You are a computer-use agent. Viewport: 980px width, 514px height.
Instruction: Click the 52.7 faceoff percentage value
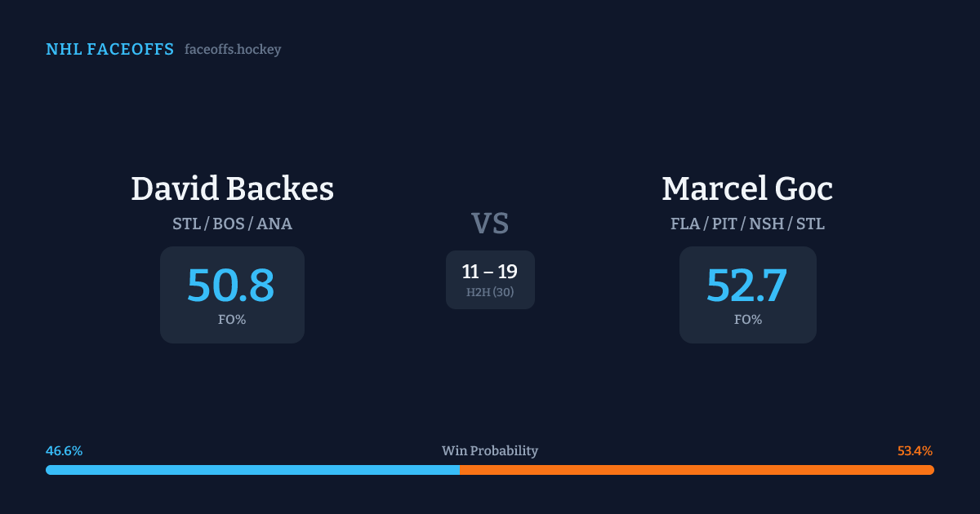coord(747,285)
